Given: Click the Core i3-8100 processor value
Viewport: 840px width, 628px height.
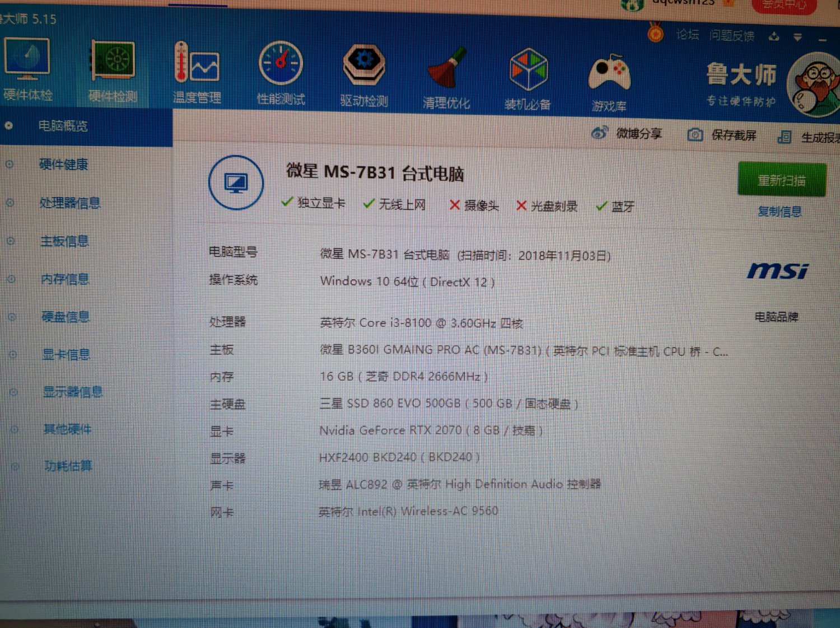Looking at the screenshot, I should tap(421, 323).
